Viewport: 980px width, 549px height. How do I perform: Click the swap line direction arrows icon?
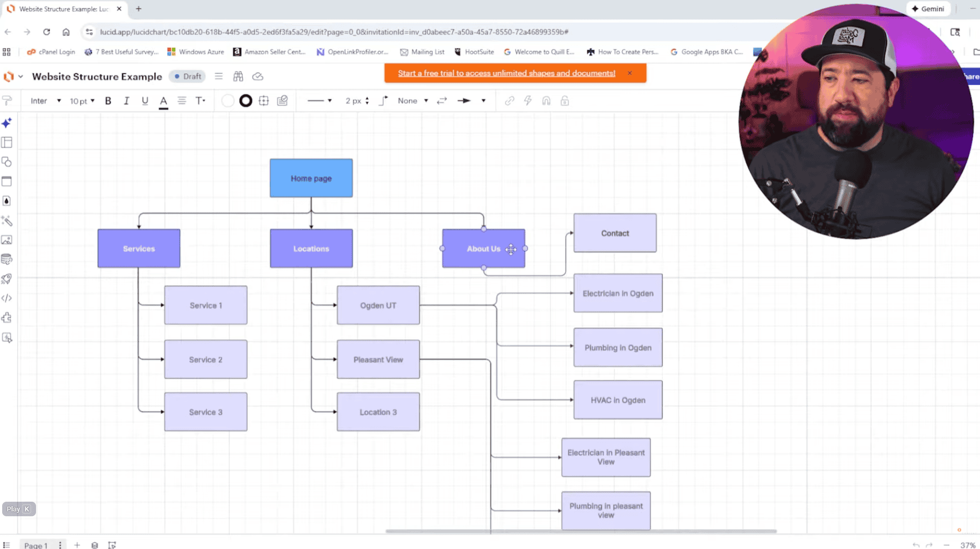[442, 101]
